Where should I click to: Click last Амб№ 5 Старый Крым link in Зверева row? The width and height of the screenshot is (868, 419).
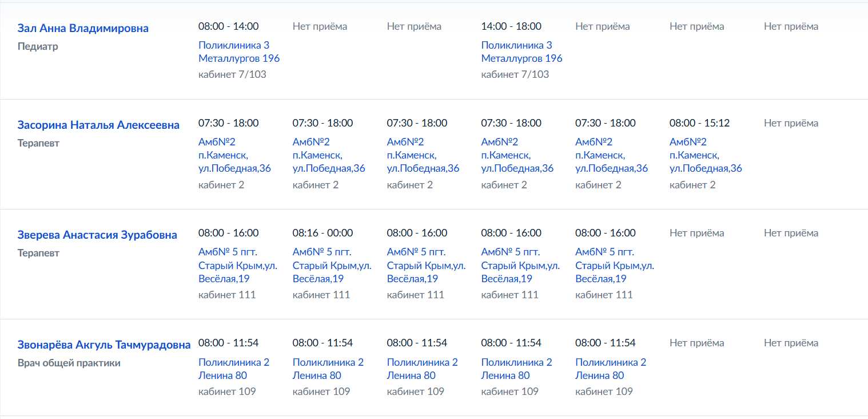615,265
